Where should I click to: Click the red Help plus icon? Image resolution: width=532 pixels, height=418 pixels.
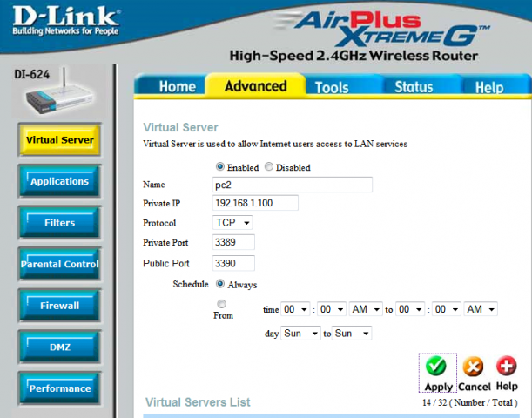tap(506, 366)
